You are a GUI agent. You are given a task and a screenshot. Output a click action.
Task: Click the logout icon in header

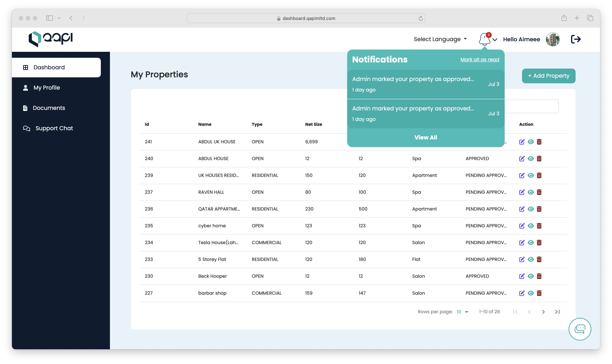[576, 39]
